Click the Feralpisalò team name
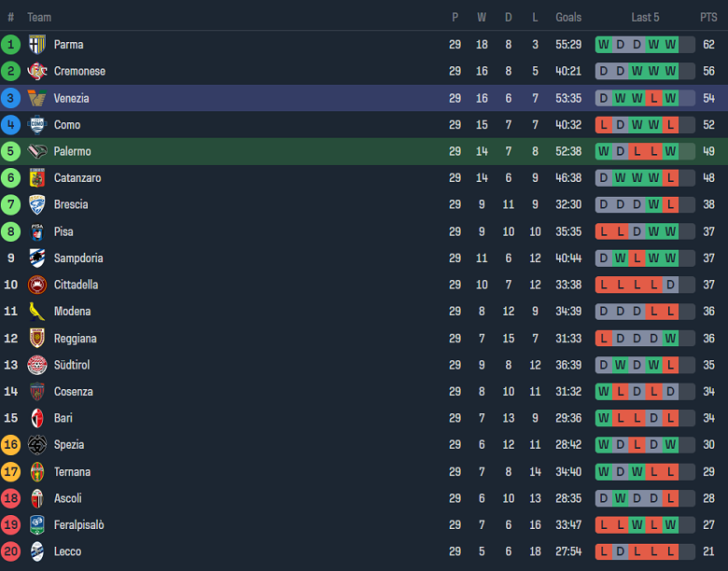Viewport: 728px width, 571px height. [78, 525]
